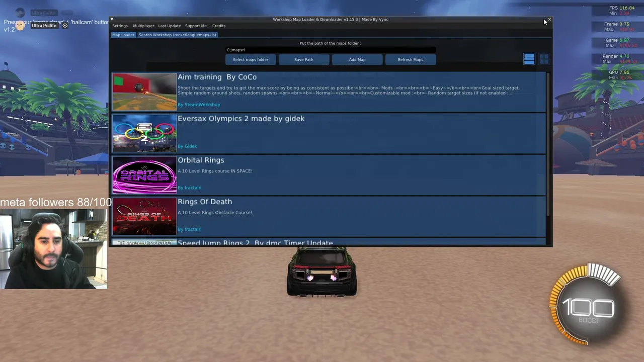Click the Orbital Rings title

click(x=201, y=160)
